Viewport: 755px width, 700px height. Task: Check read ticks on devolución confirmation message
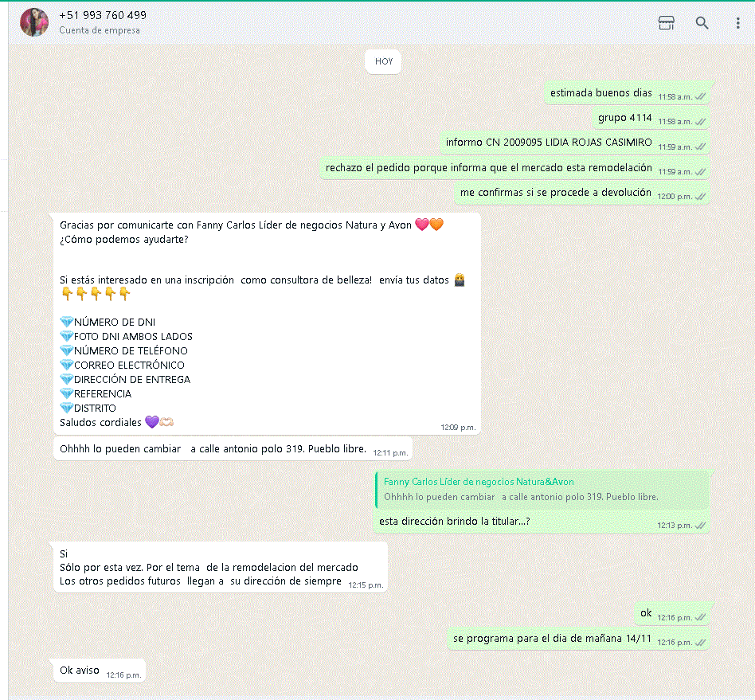(701, 197)
